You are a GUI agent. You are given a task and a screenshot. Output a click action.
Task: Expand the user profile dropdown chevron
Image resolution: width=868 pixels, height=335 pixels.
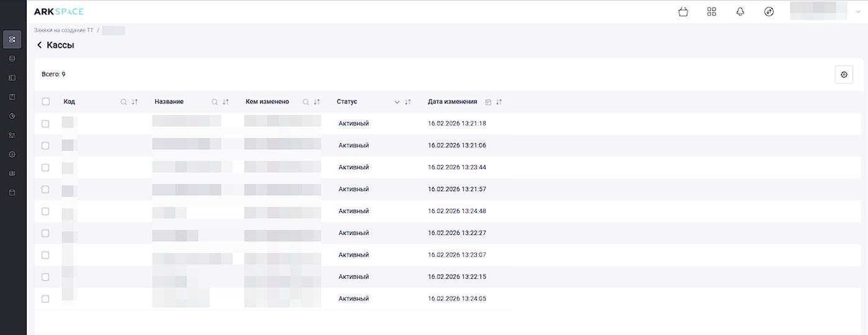click(859, 12)
